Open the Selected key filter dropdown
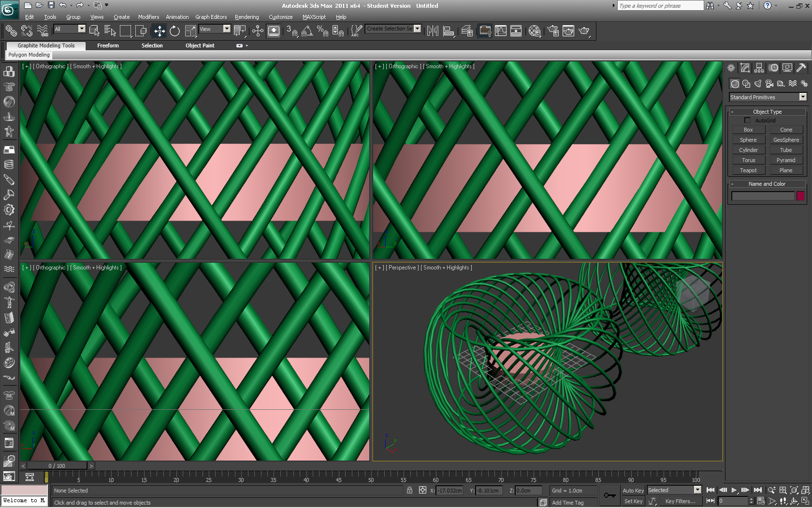Image resolution: width=812 pixels, height=508 pixels. click(674, 490)
